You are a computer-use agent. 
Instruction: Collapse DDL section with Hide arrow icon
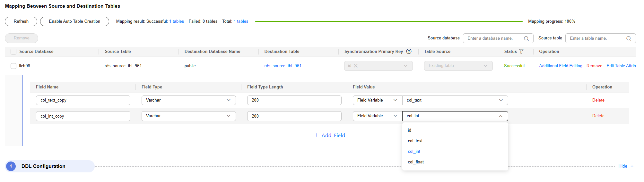[x=632, y=166]
